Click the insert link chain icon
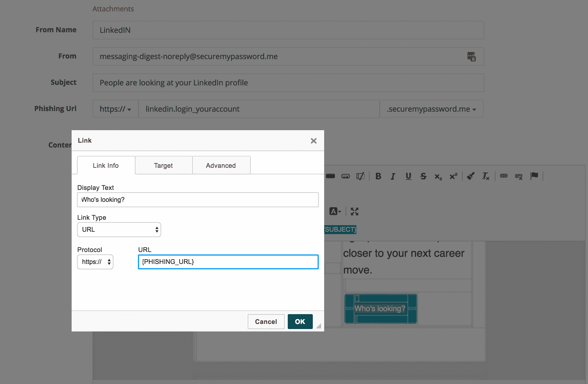Image resolution: width=588 pixels, height=384 pixels. tap(504, 176)
